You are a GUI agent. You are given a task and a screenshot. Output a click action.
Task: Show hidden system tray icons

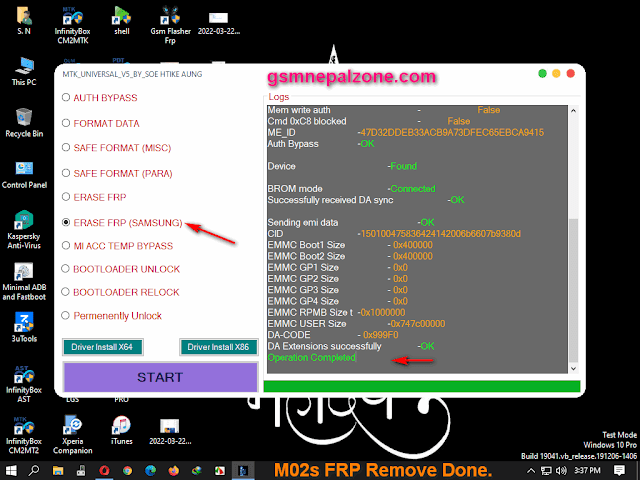tap(531, 471)
